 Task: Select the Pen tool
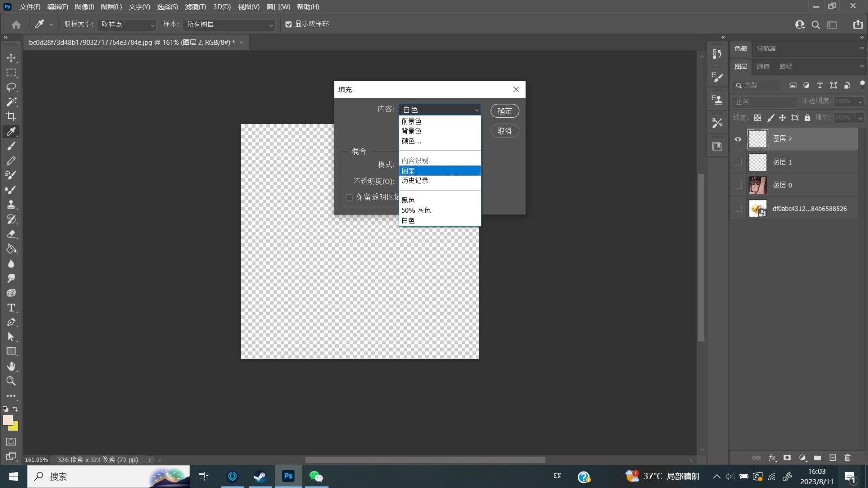[11, 322]
